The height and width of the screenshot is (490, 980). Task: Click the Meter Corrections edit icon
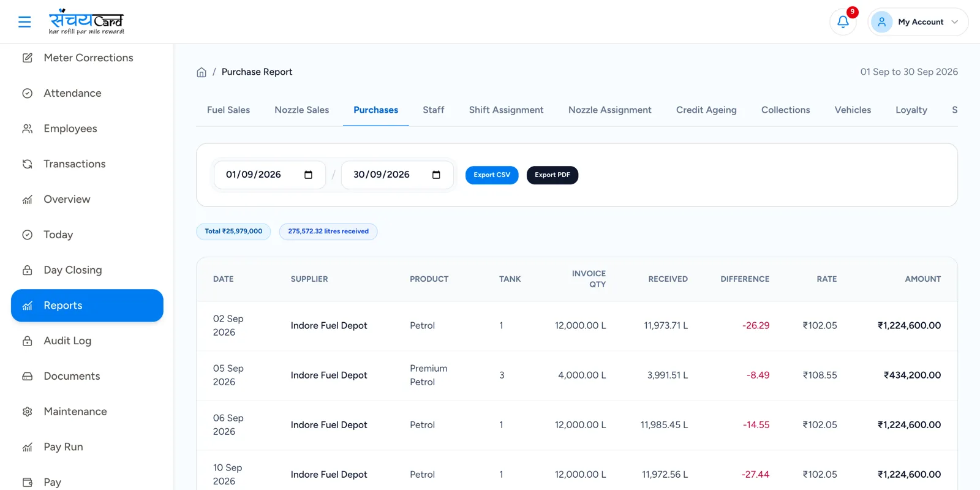pos(28,58)
